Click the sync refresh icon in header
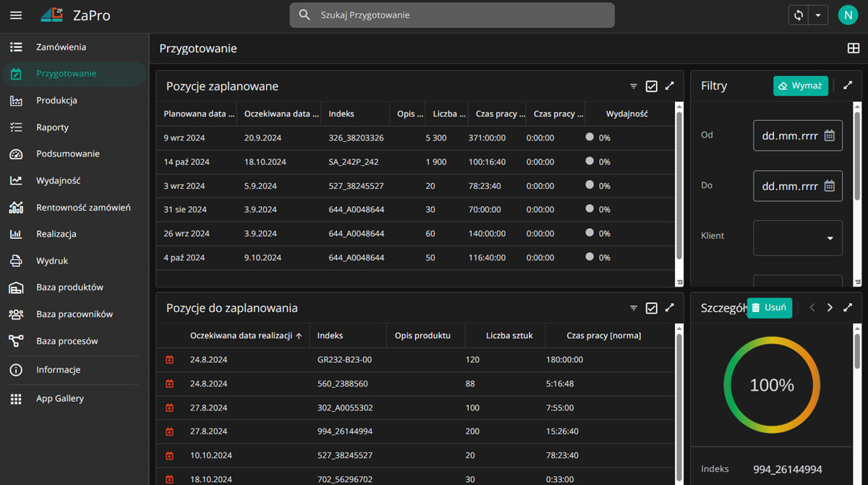Image resolution: width=868 pixels, height=485 pixels. coord(799,15)
